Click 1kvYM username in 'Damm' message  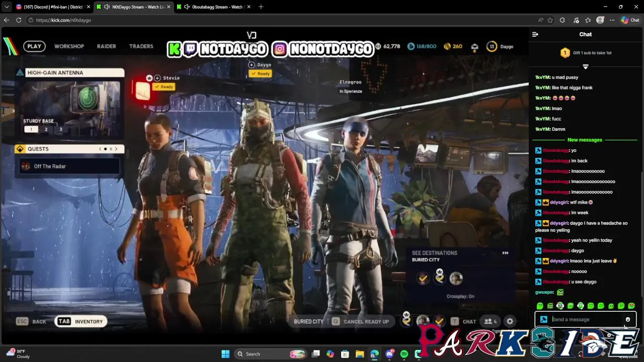click(x=542, y=129)
